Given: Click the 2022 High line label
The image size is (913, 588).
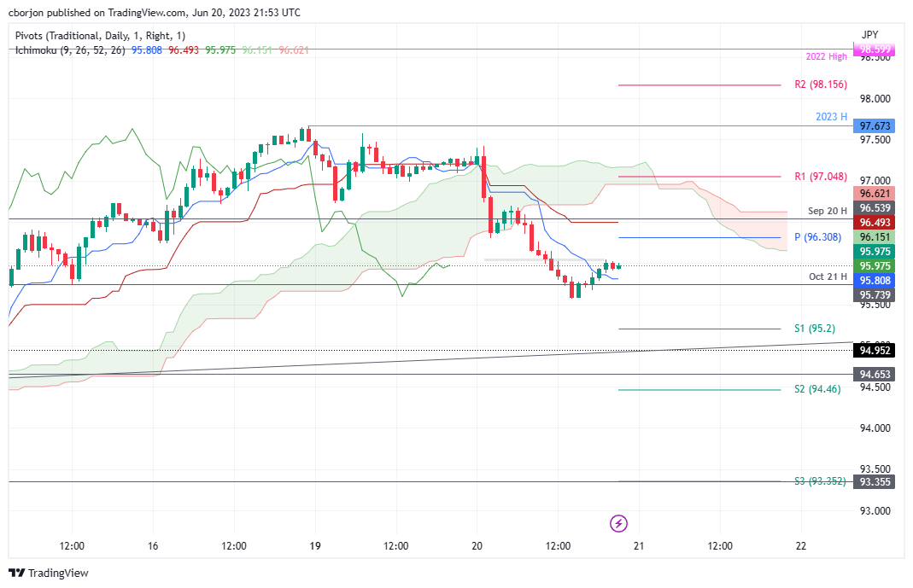Looking at the screenshot, I should (x=826, y=56).
